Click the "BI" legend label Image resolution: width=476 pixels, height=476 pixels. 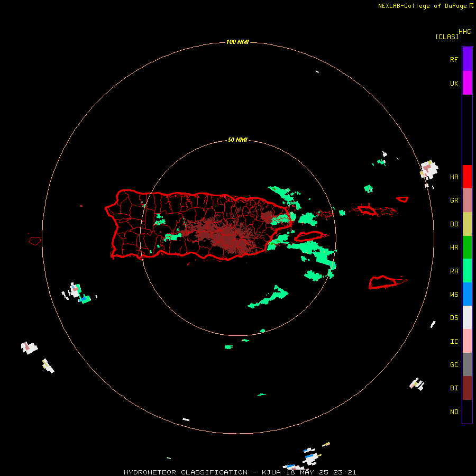[x=454, y=388]
